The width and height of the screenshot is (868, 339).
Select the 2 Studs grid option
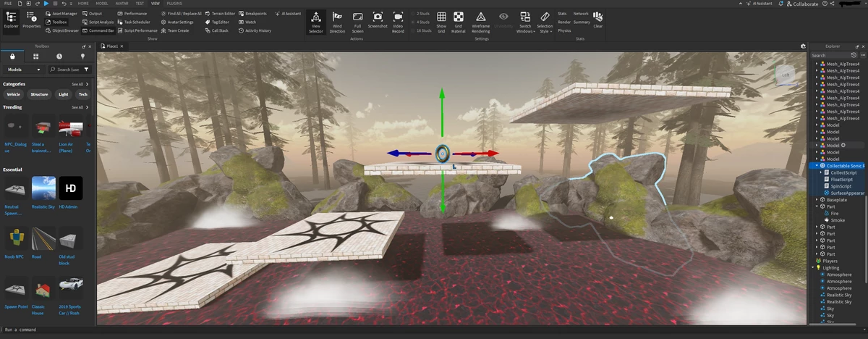(x=422, y=13)
